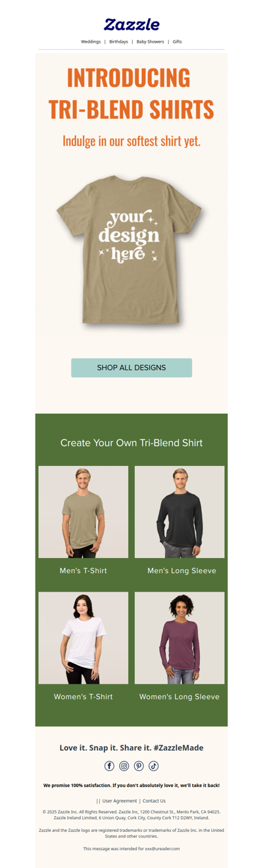Image resolution: width=263 pixels, height=868 pixels.
Task: Open the Baby Showers category
Action: pos(151,41)
